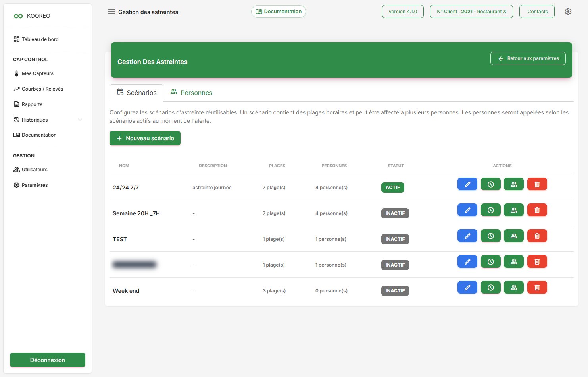Edit the Semaine 20H _7H scenario
Viewport: 588px width, 377px height.
coord(467,210)
